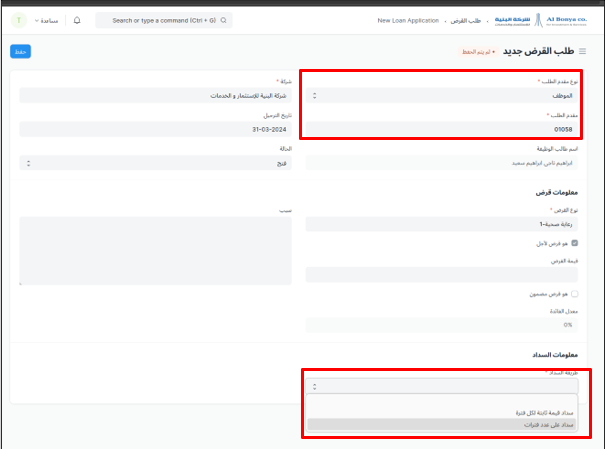The height and width of the screenshot is (449, 605).
Task: Toggle the term loan checkbox (هو قرض لأجل)
Action: (574, 242)
